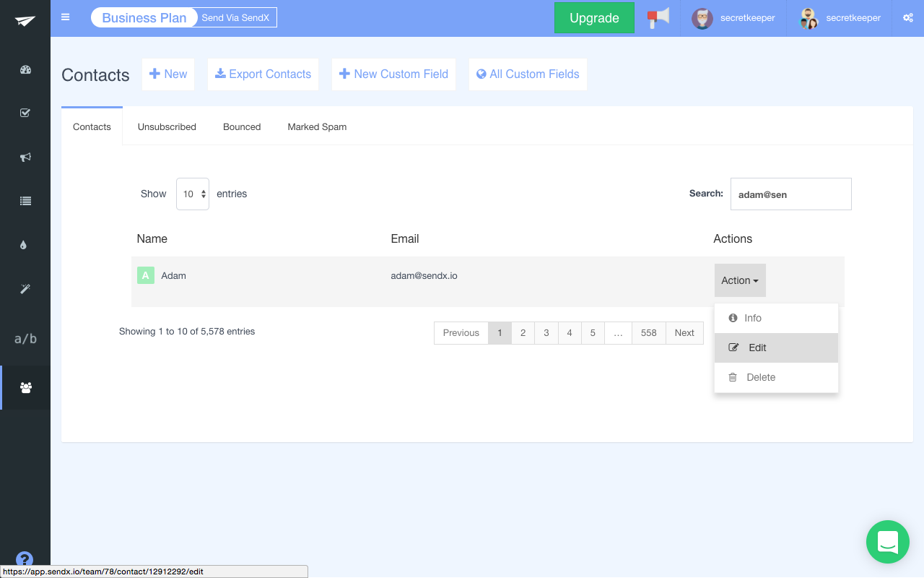
Task: Click the Upgrade button
Action: click(x=594, y=18)
